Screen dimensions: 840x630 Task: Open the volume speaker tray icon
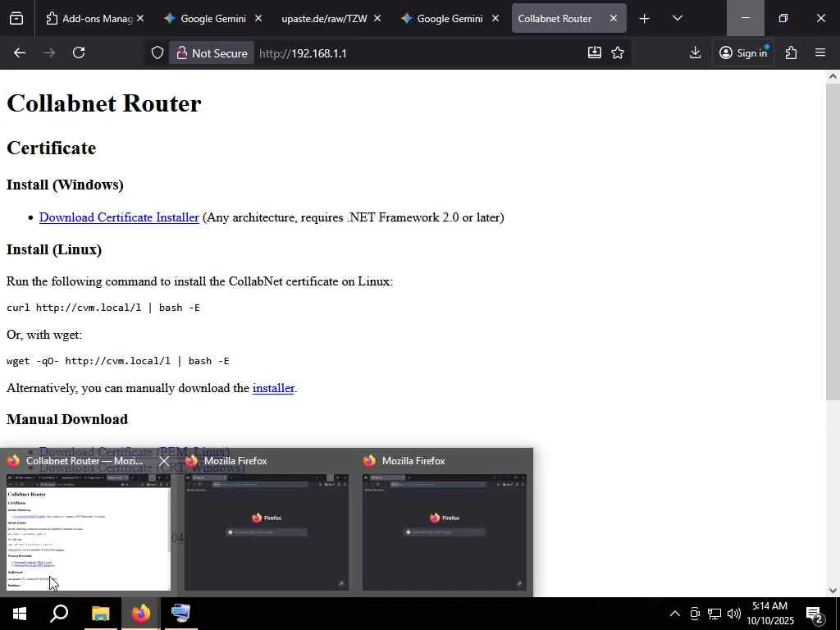[x=734, y=614]
